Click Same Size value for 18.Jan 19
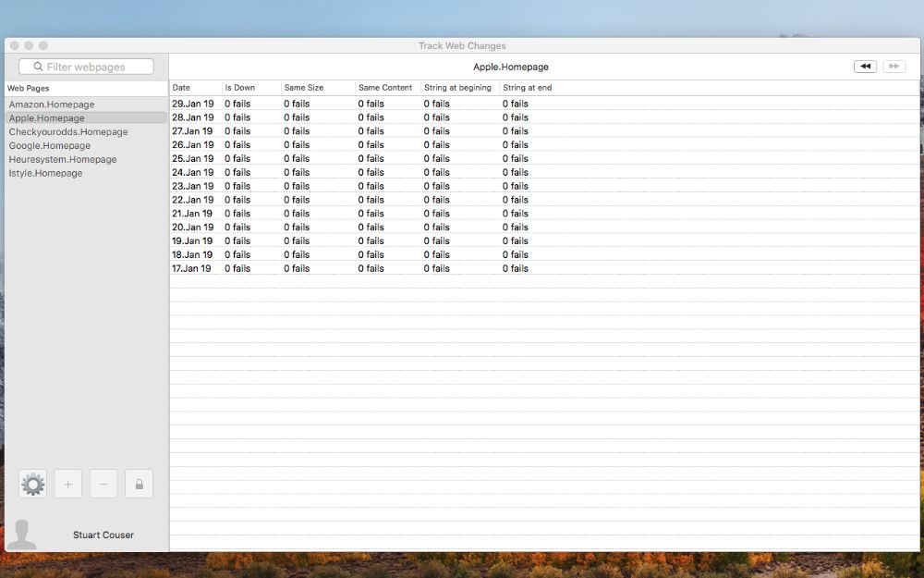 point(297,255)
